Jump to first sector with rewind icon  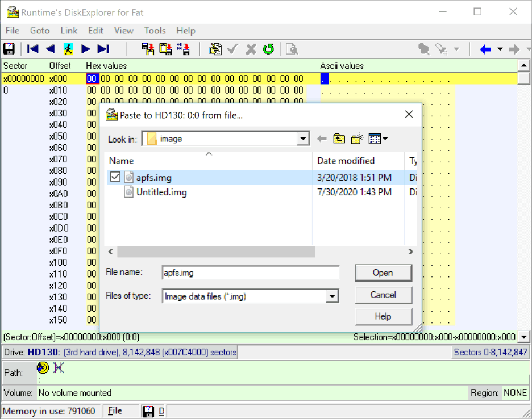[33, 49]
